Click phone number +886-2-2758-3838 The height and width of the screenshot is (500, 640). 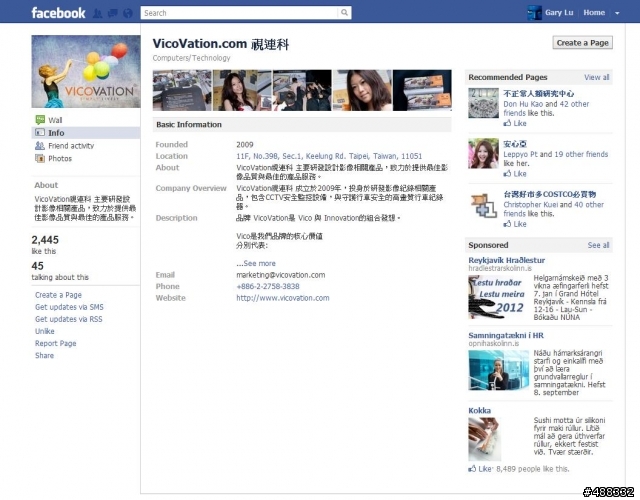tap(268, 287)
